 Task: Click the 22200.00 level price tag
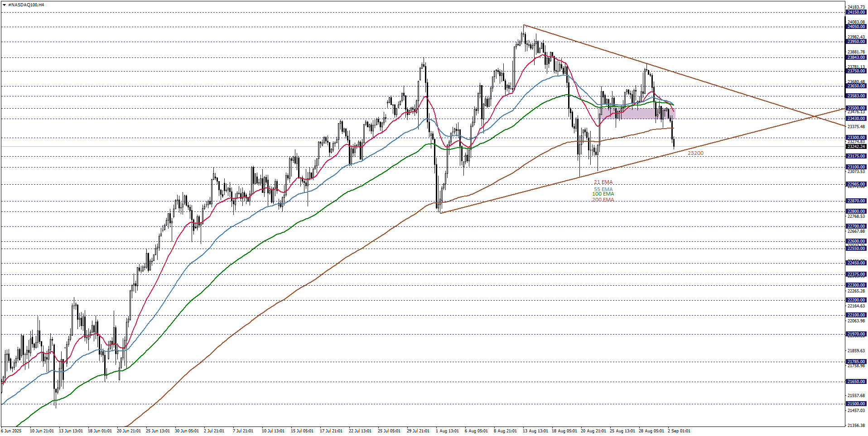[856, 300]
